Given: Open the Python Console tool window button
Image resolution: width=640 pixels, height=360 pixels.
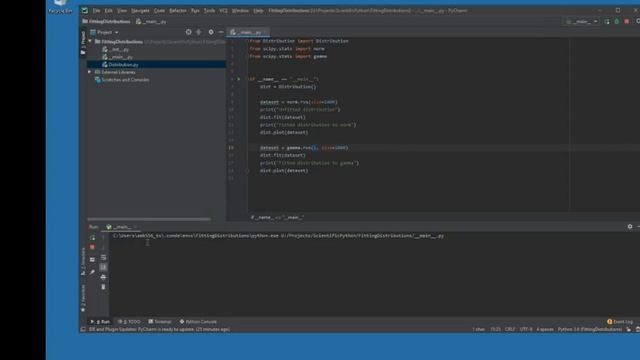Looking at the screenshot, I should pyautogui.click(x=198, y=322).
